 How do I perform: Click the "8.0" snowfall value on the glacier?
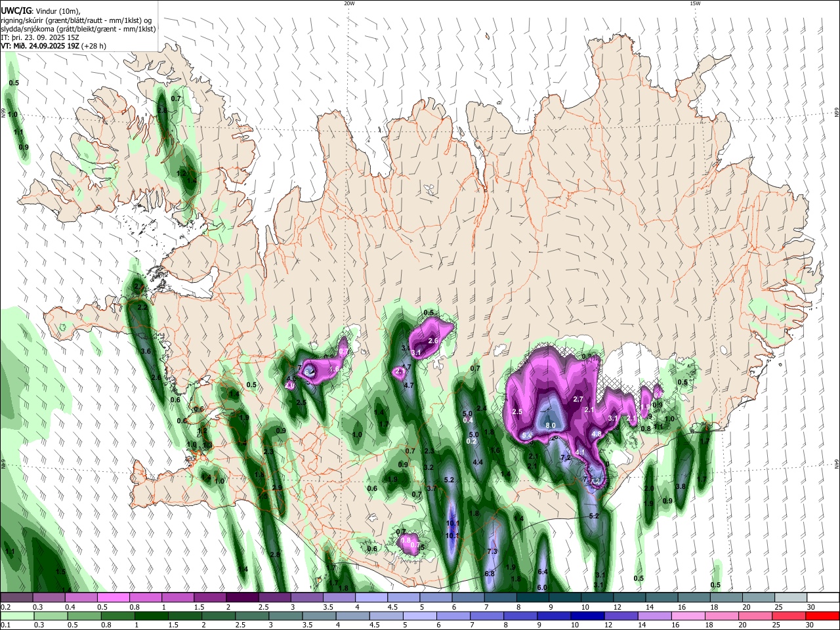click(x=551, y=426)
